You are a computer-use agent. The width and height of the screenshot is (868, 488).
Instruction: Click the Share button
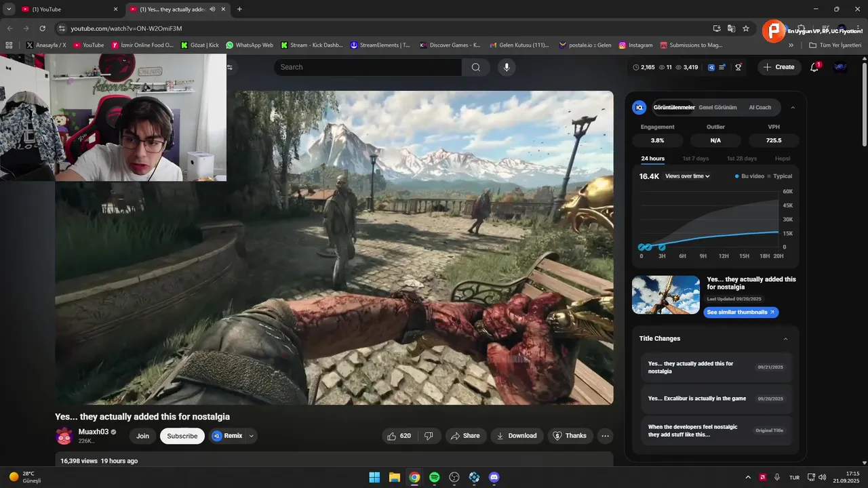(465, 436)
